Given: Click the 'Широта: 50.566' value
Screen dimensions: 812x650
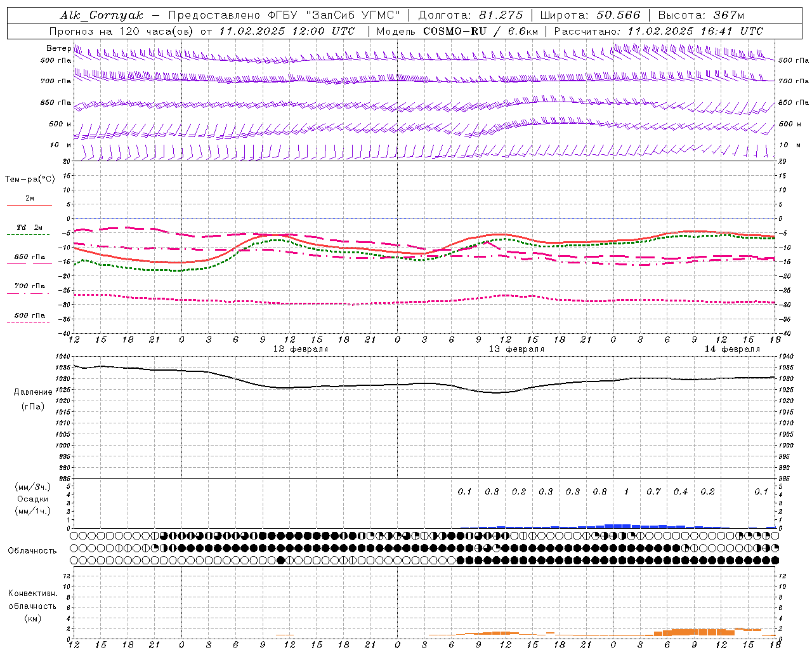Looking at the screenshot, I should tap(590, 15).
